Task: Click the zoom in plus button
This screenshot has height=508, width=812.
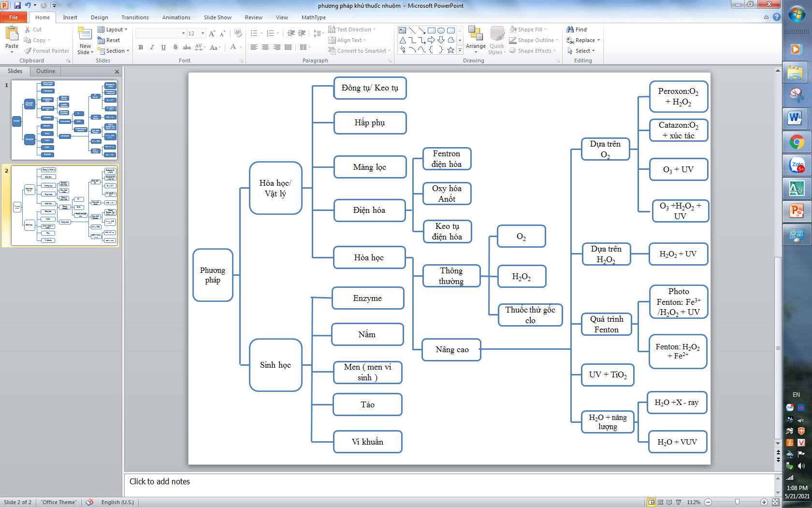Action: pyautogui.click(x=764, y=502)
